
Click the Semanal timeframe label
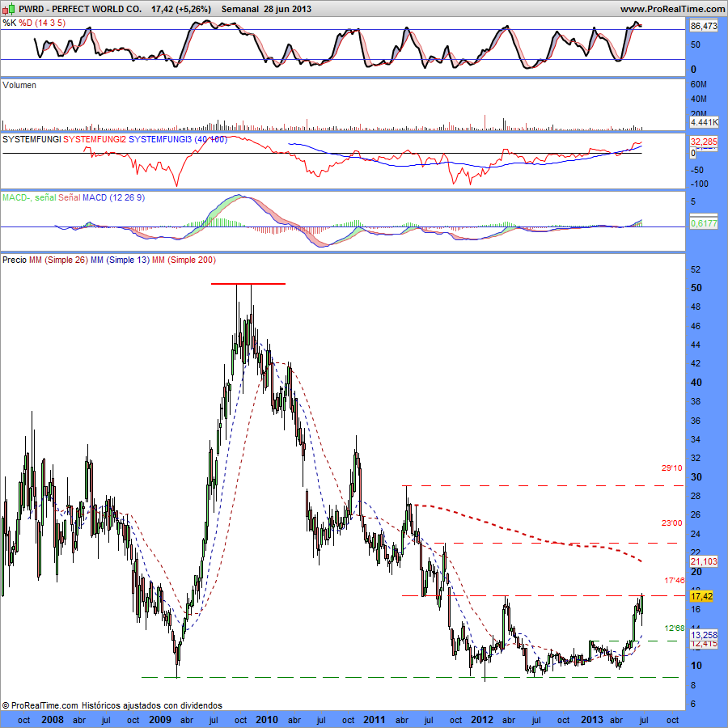pos(240,9)
